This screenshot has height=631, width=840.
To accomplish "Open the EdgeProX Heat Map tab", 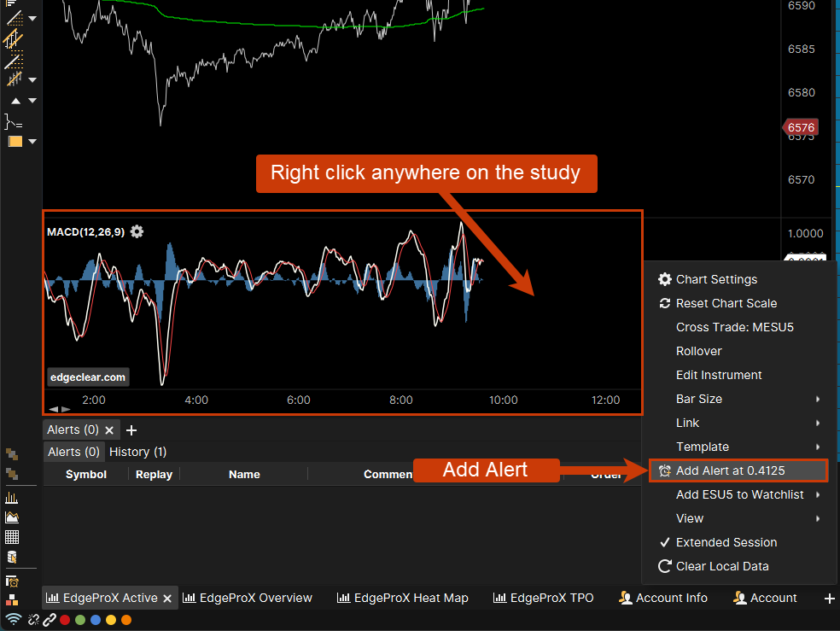I will click(x=403, y=598).
